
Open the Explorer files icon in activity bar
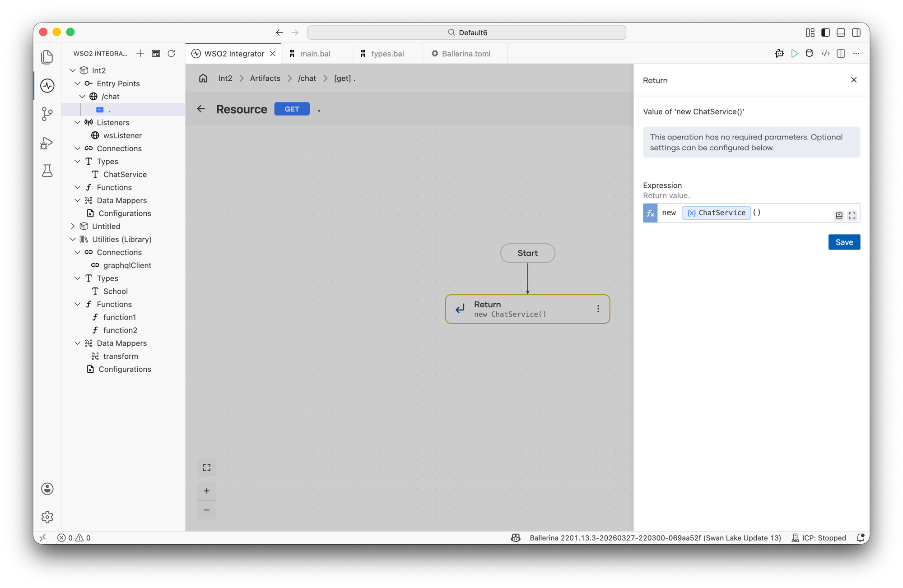[x=47, y=57]
